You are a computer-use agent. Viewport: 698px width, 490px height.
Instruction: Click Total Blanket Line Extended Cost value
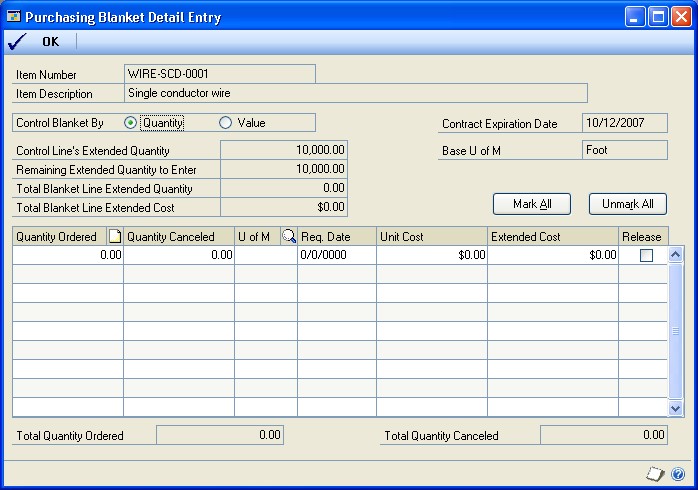pos(284,207)
